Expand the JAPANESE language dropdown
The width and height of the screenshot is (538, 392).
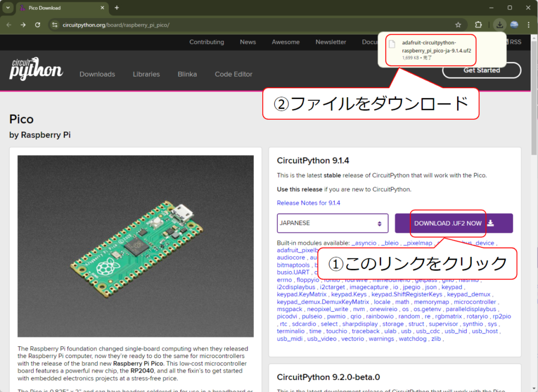click(333, 223)
